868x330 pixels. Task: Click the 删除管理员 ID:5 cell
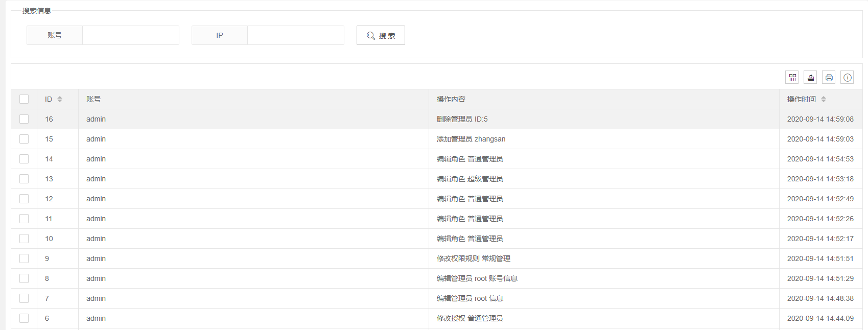[604, 119]
